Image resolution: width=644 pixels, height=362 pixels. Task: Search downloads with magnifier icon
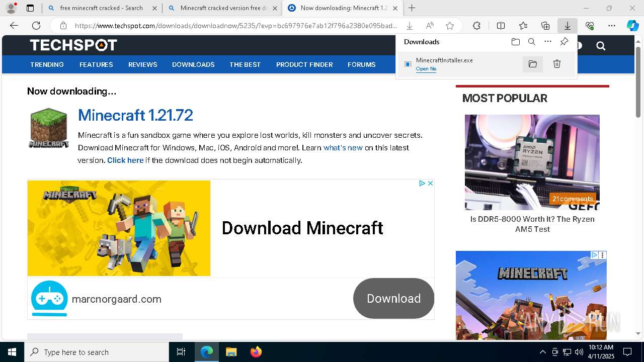click(531, 42)
